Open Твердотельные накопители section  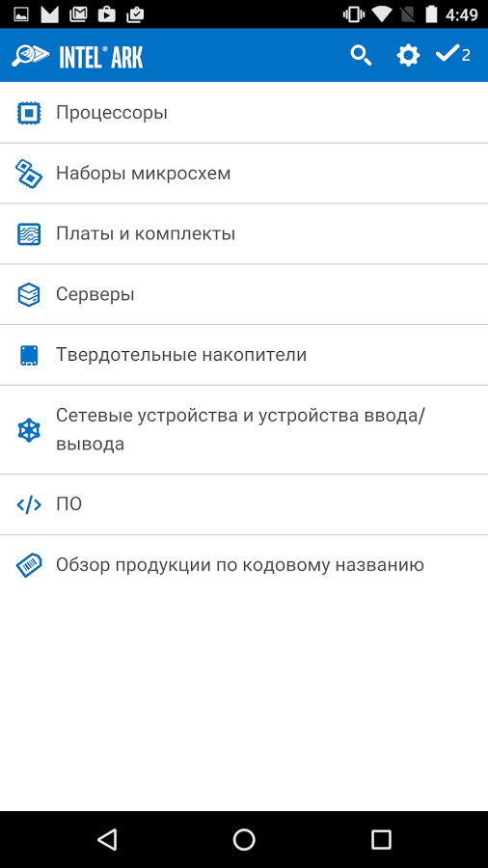244,355
